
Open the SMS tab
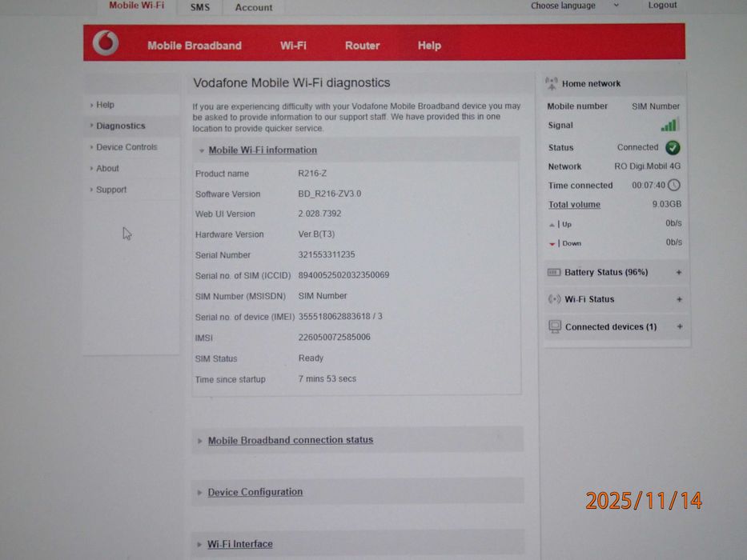click(x=200, y=7)
